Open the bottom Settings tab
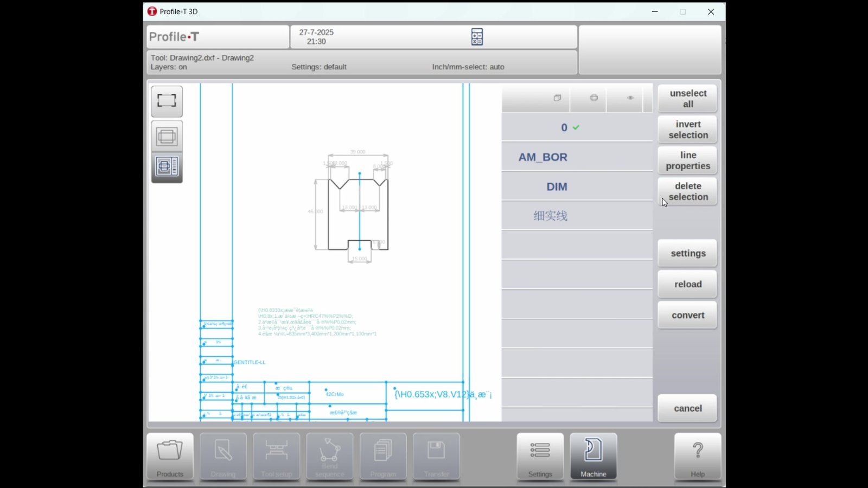Screen dimensions: 868x488 [x=540, y=457]
